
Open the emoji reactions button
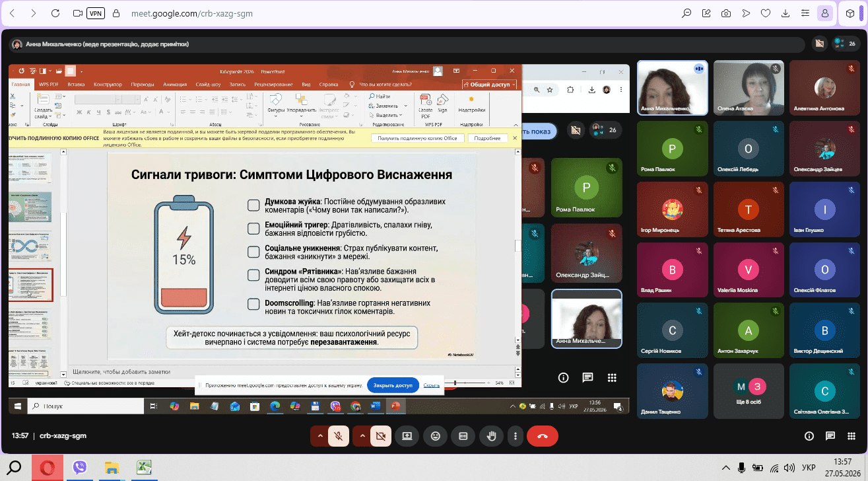tap(435, 436)
